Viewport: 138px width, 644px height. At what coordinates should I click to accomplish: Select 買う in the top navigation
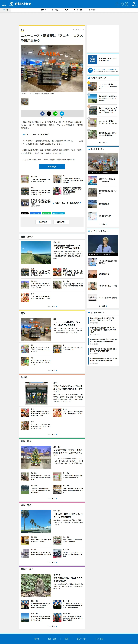[x=67, y=10]
